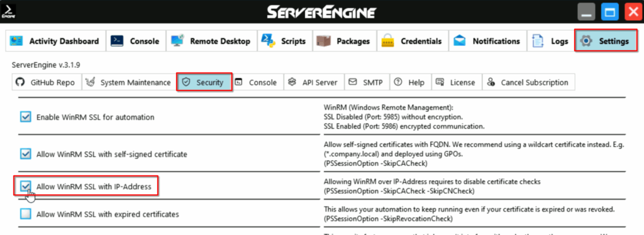Open the Scripts tab

click(285, 41)
